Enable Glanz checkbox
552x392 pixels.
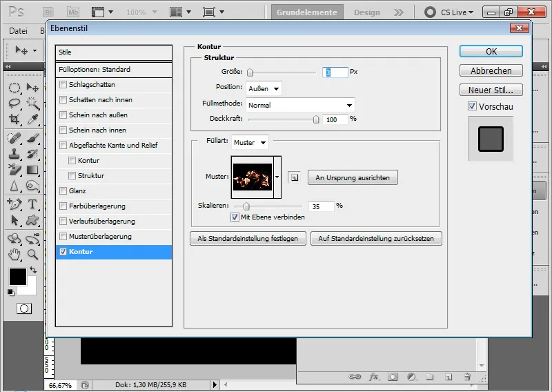(63, 190)
